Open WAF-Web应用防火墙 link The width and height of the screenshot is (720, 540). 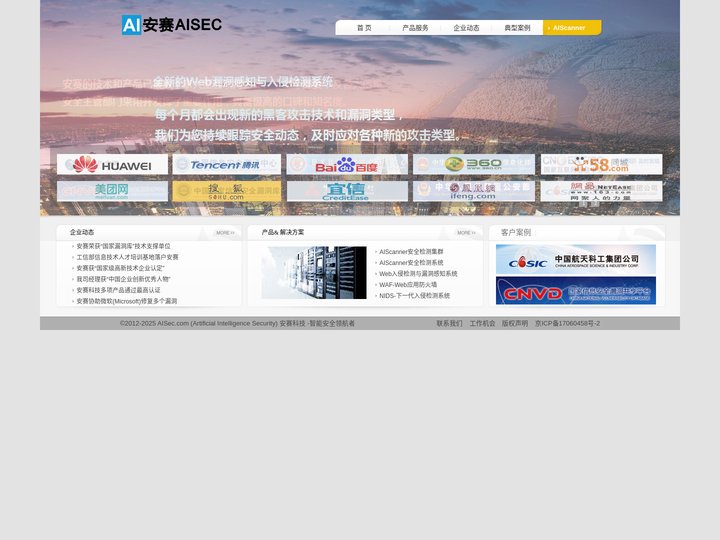[408, 285]
